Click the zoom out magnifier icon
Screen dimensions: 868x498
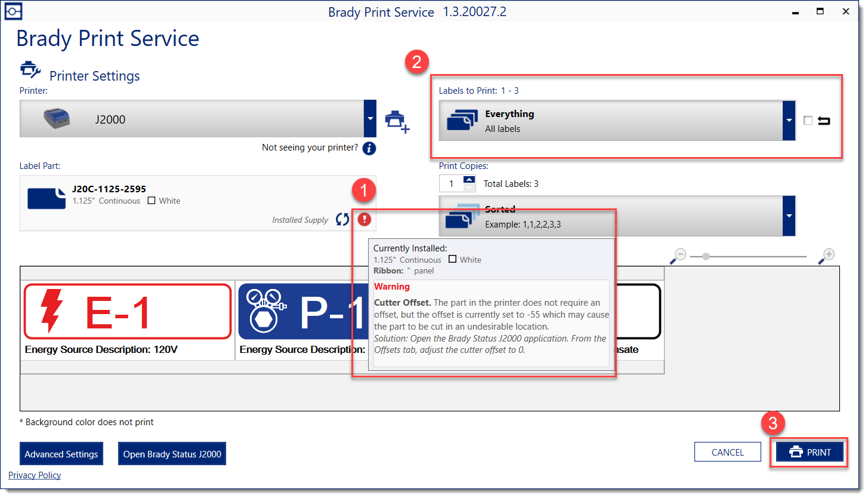[x=678, y=256]
